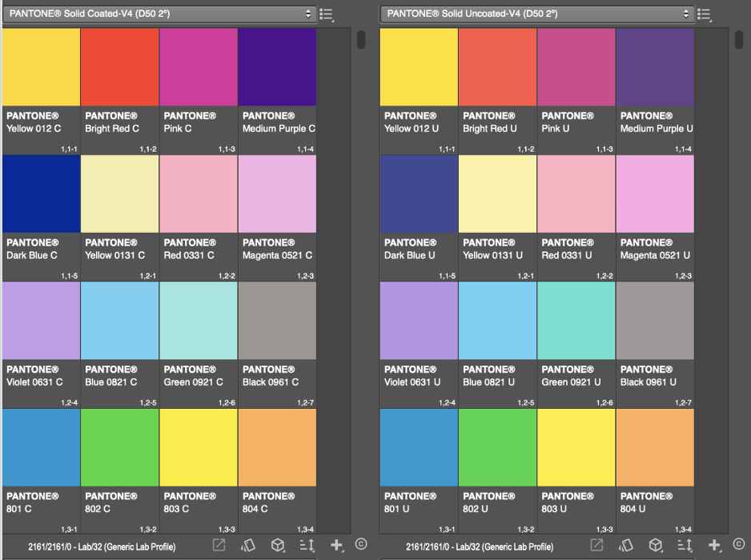Click the Lab/32 profile status text in Coated panel
Viewport: 751px width, 560px height.
[x=102, y=546]
